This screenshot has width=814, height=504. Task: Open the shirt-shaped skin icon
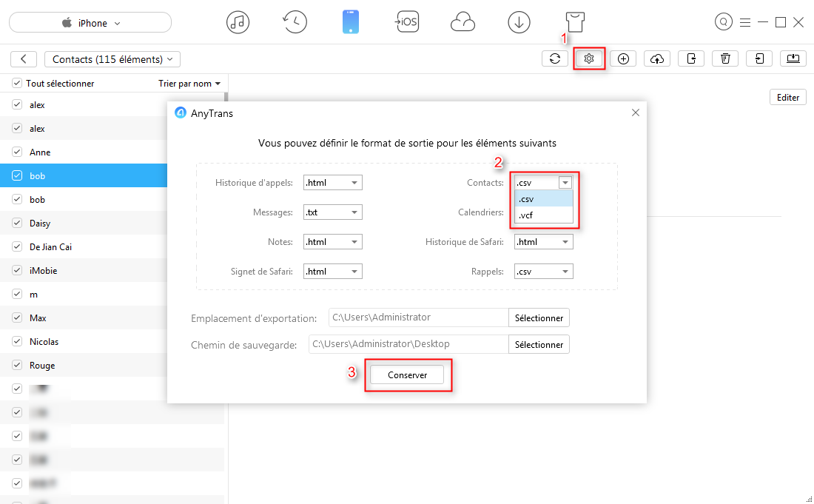[575, 22]
